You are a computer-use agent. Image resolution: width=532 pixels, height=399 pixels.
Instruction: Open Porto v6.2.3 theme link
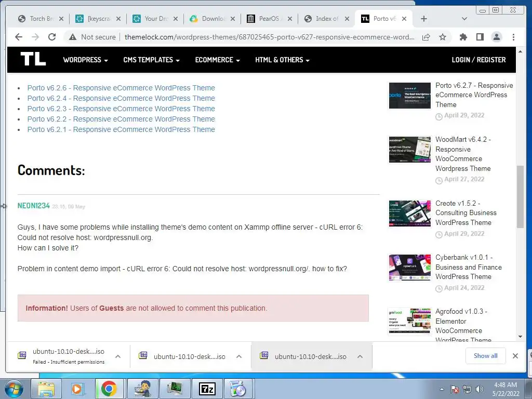[x=121, y=109]
